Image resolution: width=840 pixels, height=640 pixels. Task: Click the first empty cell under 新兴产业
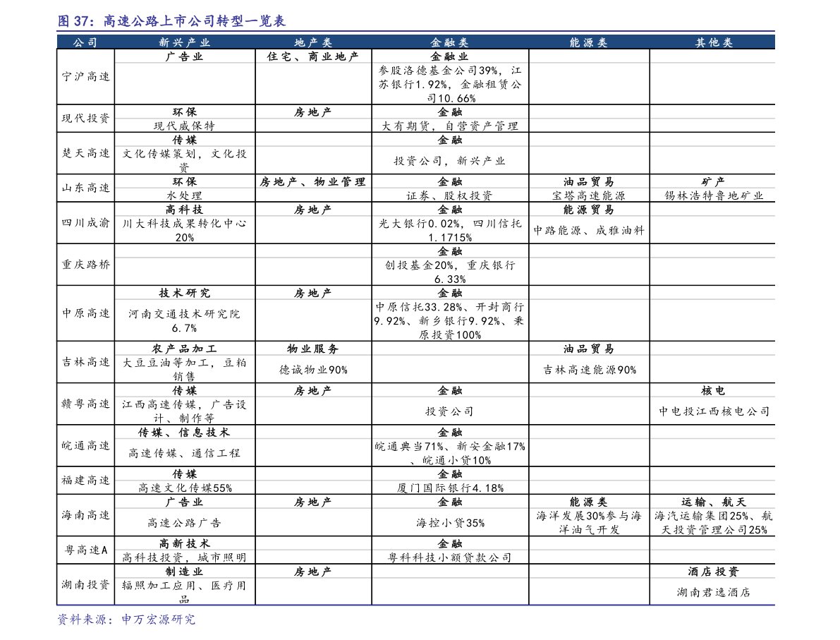click(x=185, y=56)
